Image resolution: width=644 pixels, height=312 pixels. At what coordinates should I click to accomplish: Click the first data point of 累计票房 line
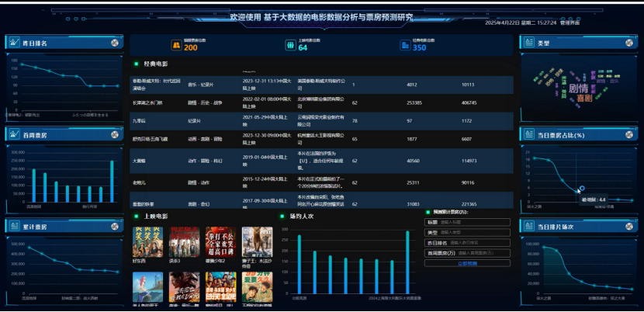click(x=29, y=248)
